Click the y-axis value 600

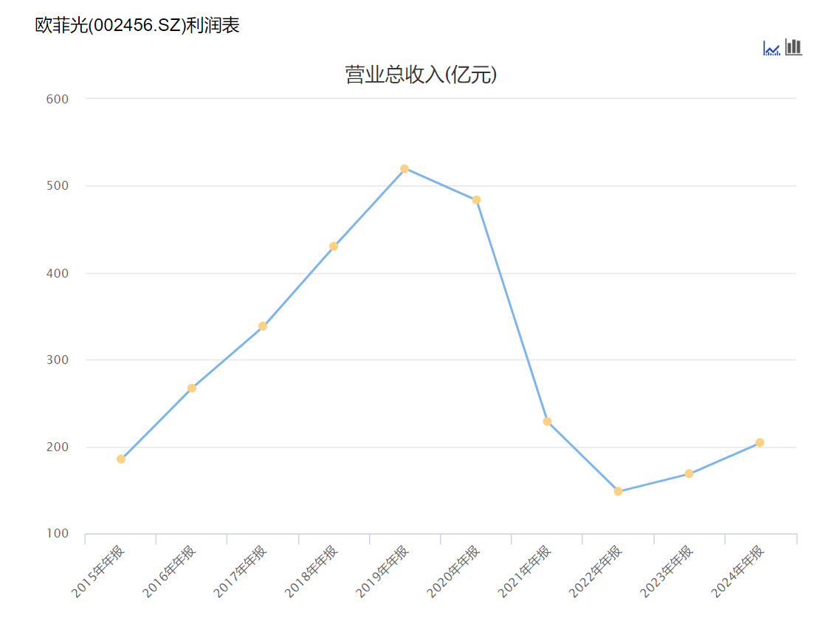pyautogui.click(x=58, y=99)
